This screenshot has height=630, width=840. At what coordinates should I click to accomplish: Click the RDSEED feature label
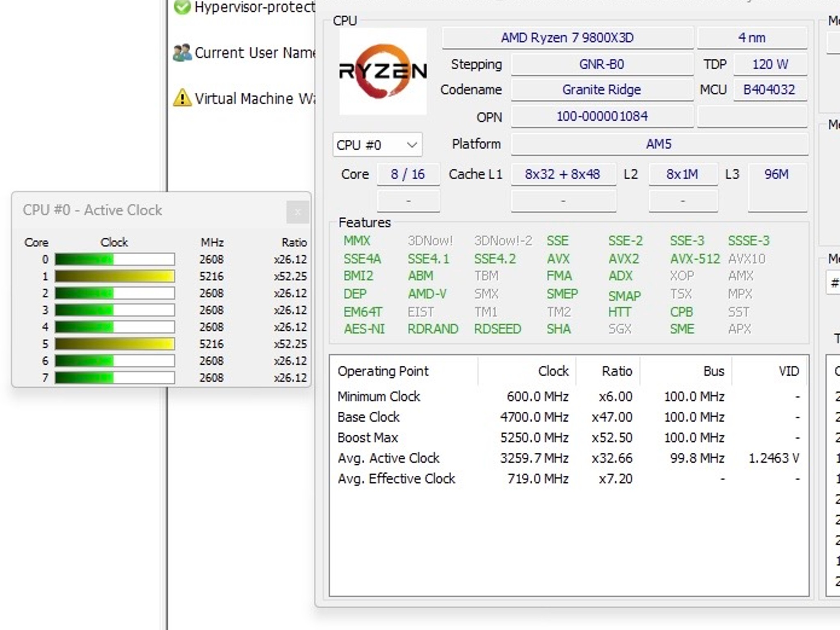[498, 329]
